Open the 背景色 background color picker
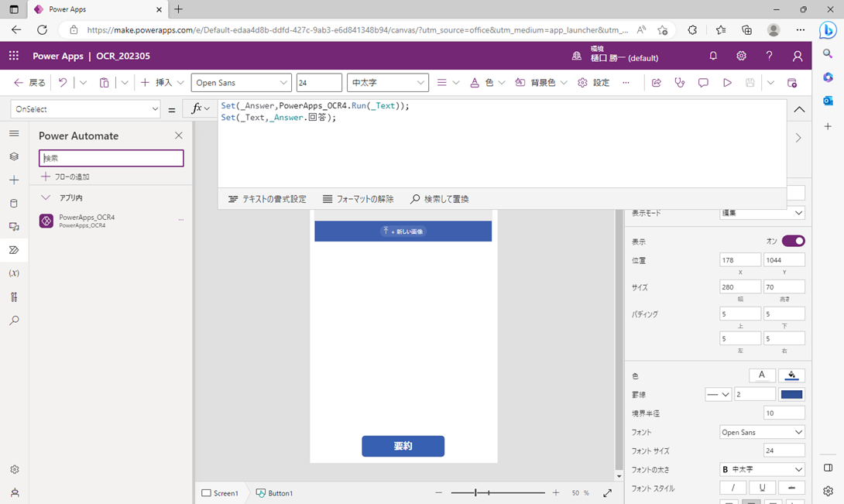The width and height of the screenshot is (844, 504). click(x=541, y=82)
